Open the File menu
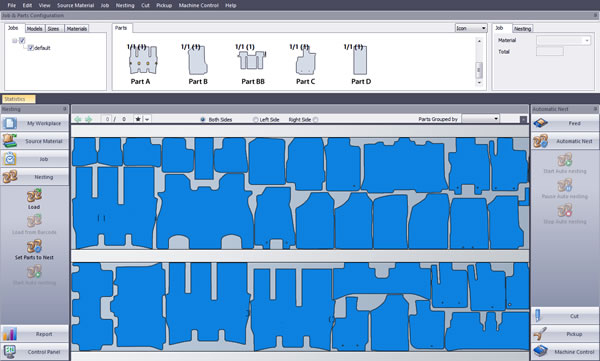 click(x=11, y=5)
